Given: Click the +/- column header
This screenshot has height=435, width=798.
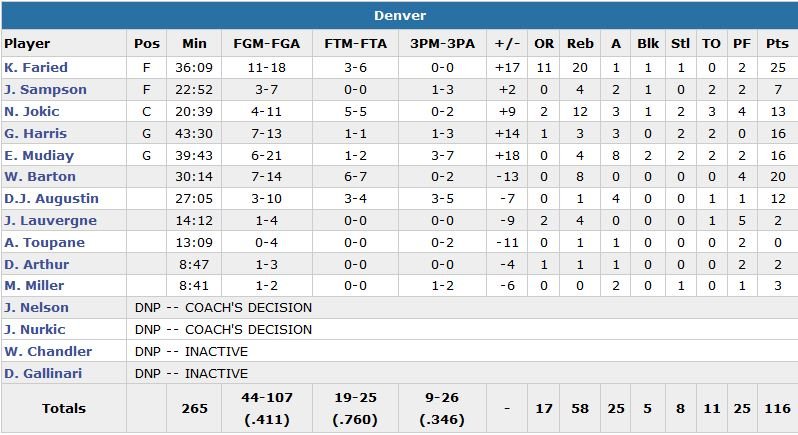Looking at the screenshot, I should [507, 44].
